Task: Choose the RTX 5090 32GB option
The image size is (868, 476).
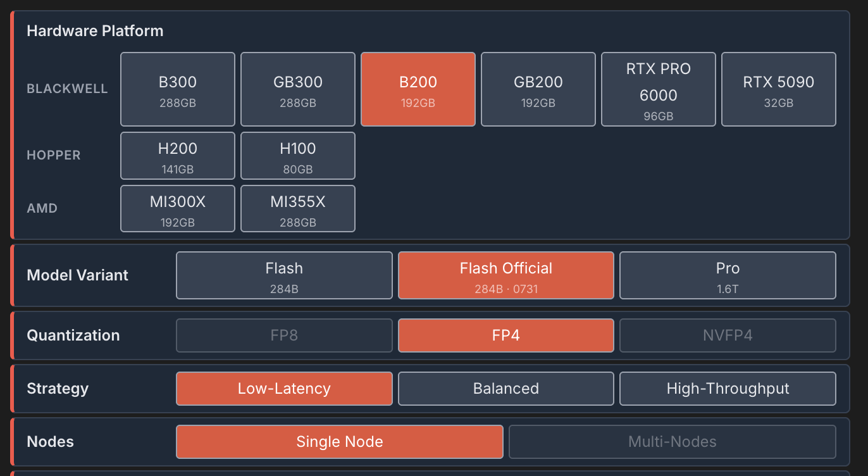Action: pos(779,89)
